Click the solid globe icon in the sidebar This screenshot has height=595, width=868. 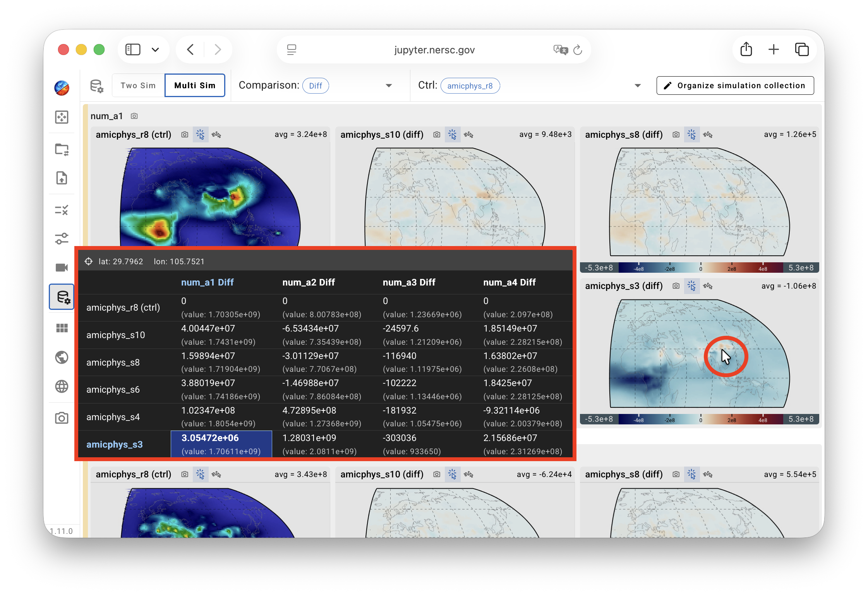click(x=62, y=357)
